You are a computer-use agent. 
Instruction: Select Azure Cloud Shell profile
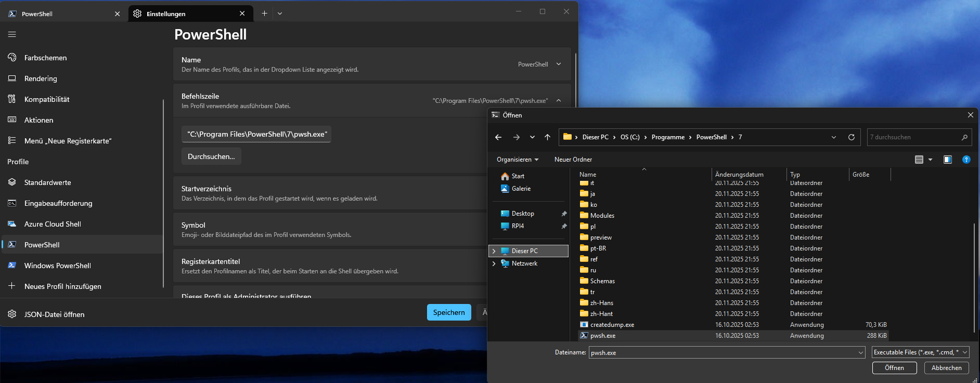pyautogui.click(x=82, y=224)
